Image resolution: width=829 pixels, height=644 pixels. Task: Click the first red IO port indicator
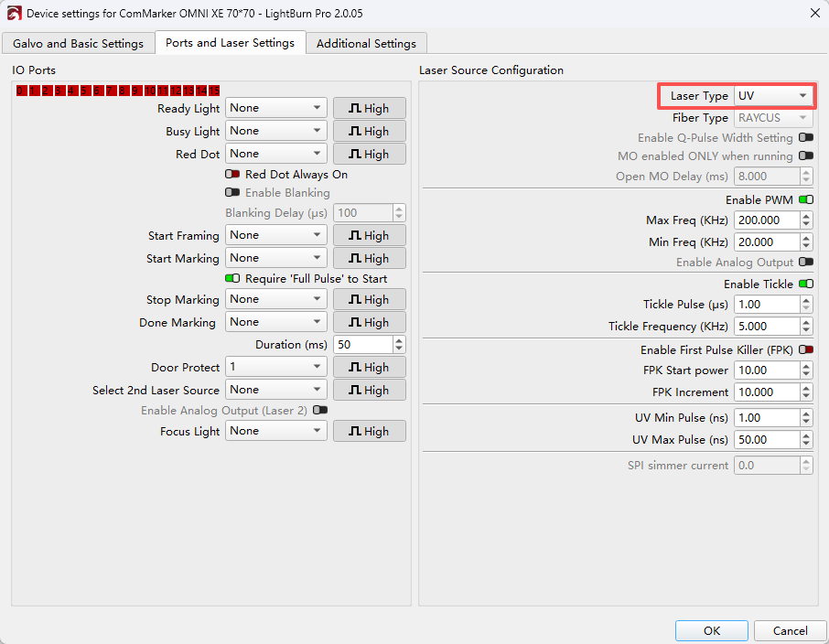click(x=21, y=91)
